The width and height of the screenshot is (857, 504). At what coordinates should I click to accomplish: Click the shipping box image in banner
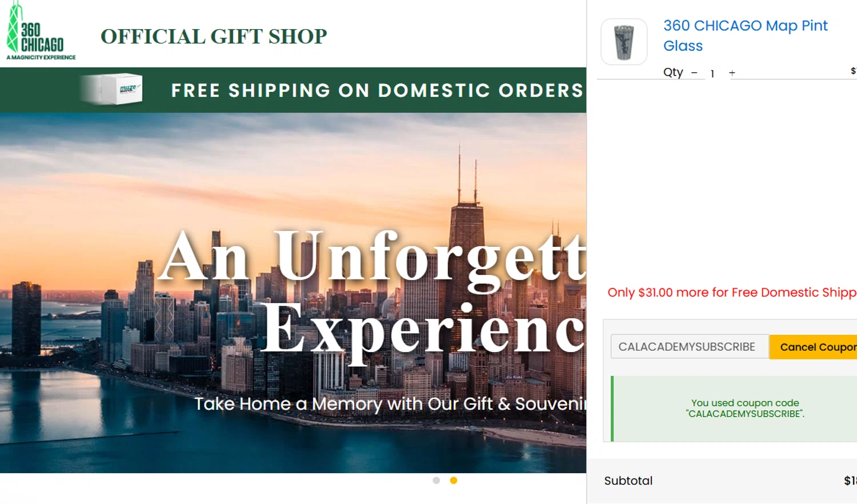pos(111,89)
